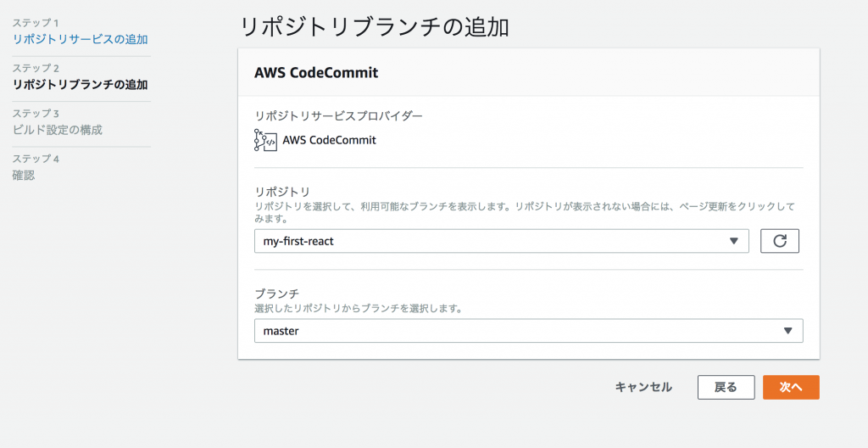
Task: Click the orange 次へ button
Action: (x=791, y=388)
